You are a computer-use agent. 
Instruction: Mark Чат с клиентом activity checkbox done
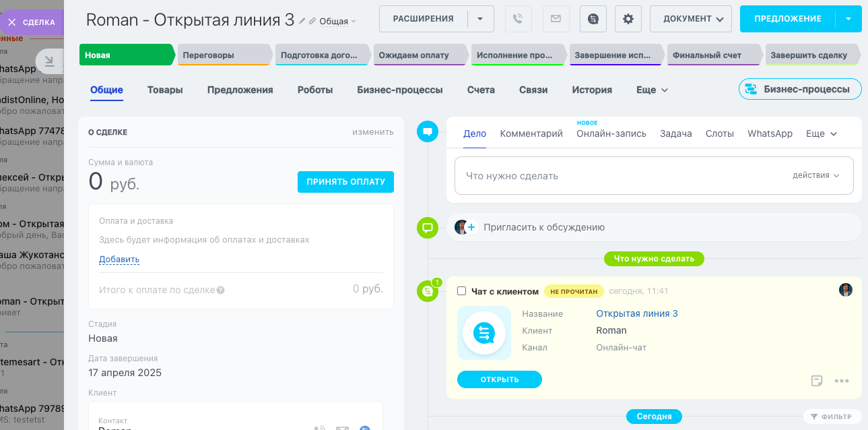pyautogui.click(x=462, y=291)
